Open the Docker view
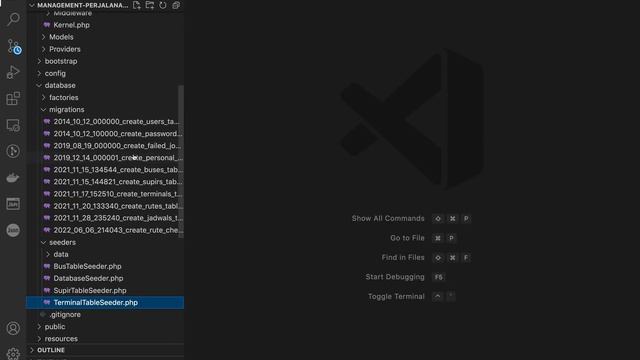 pos(13,178)
